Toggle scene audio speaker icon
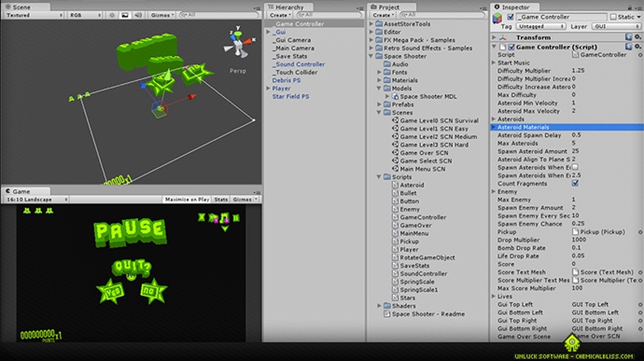Viewport: 644px width, 361px height. tap(138, 15)
